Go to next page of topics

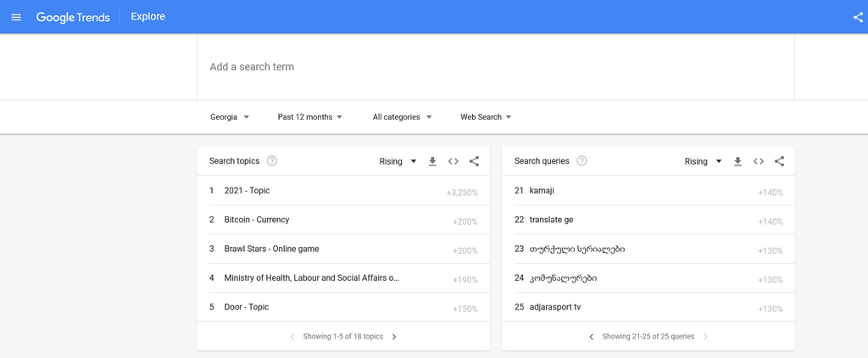(x=394, y=337)
